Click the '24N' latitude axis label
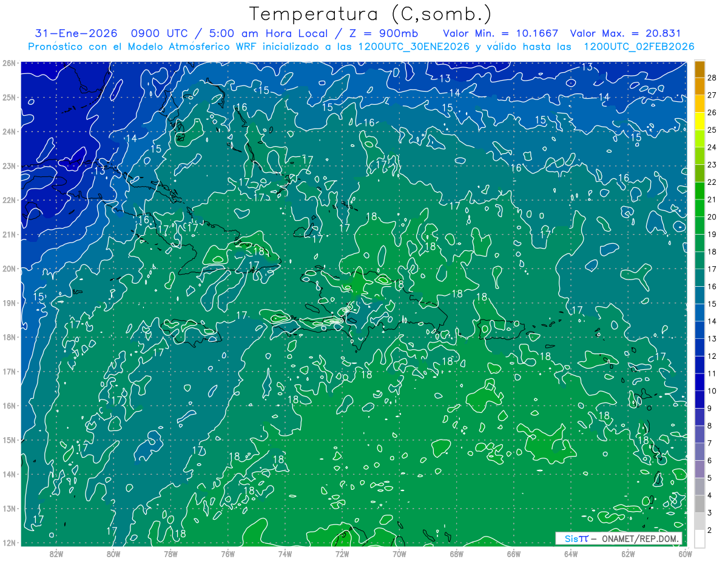The image size is (728, 562). (x=9, y=132)
